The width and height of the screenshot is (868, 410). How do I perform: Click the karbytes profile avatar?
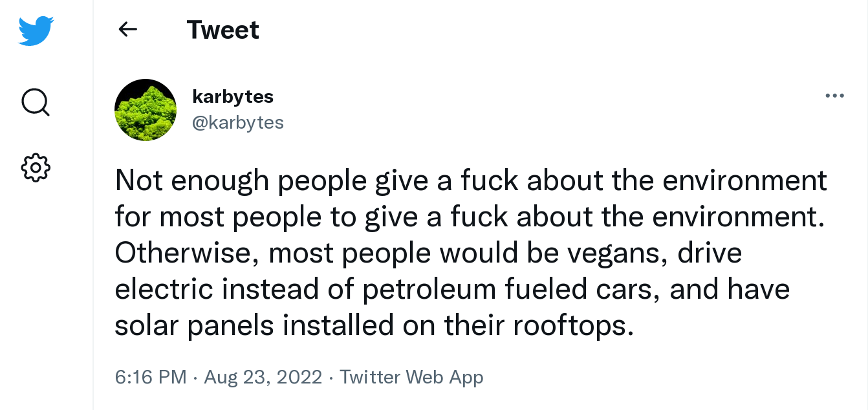(x=146, y=110)
